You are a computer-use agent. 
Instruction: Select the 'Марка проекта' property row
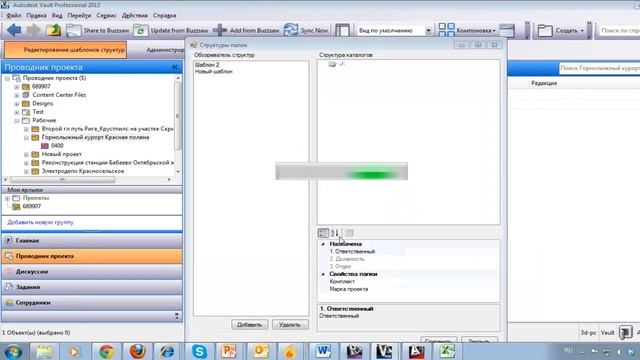[x=409, y=289]
